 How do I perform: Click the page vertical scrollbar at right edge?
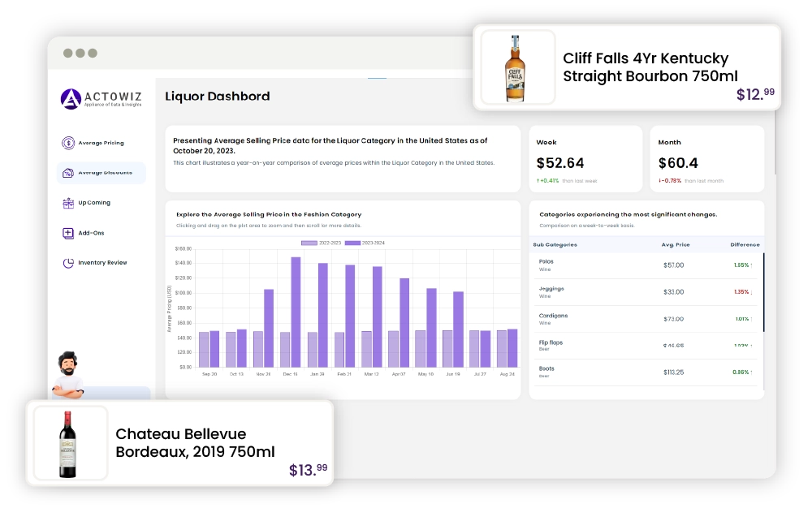(775, 142)
